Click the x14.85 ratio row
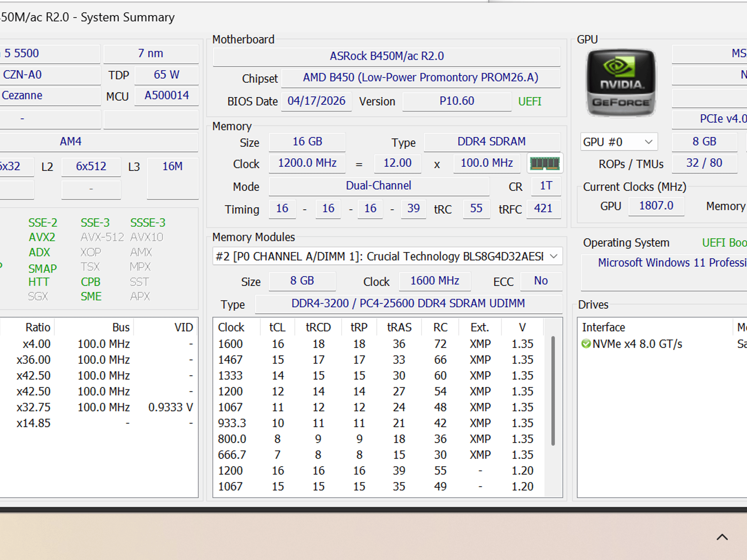 [98, 423]
